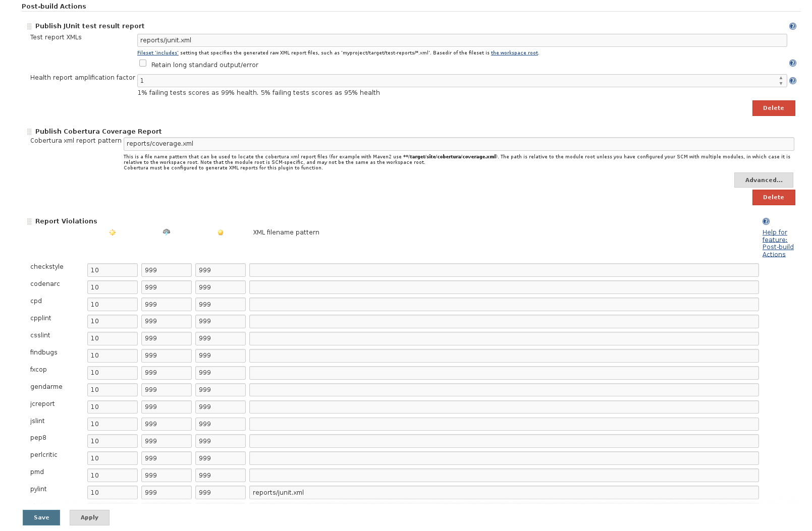Grab the Publish Cobertura Coverage Report drag handle
This screenshot has height=531, width=812.
(x=29, y=132)
